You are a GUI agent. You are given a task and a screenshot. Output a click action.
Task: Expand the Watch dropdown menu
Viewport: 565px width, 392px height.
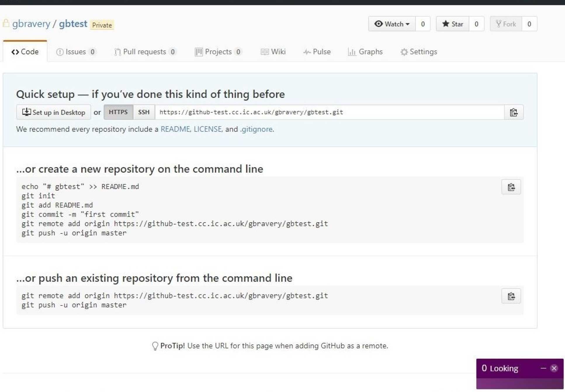[391, 24]
